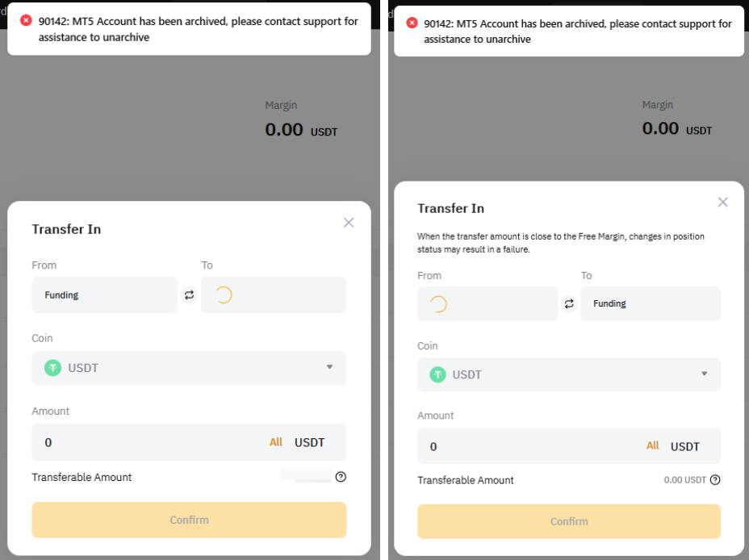
Task: Click swap icon beside the To Funding field
Action: [569, 304]
